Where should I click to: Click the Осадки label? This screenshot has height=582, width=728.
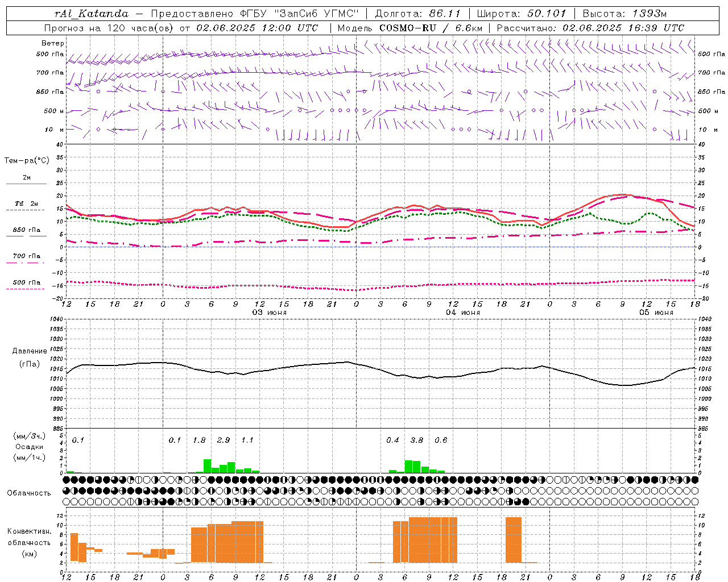[x=29, y=447]
